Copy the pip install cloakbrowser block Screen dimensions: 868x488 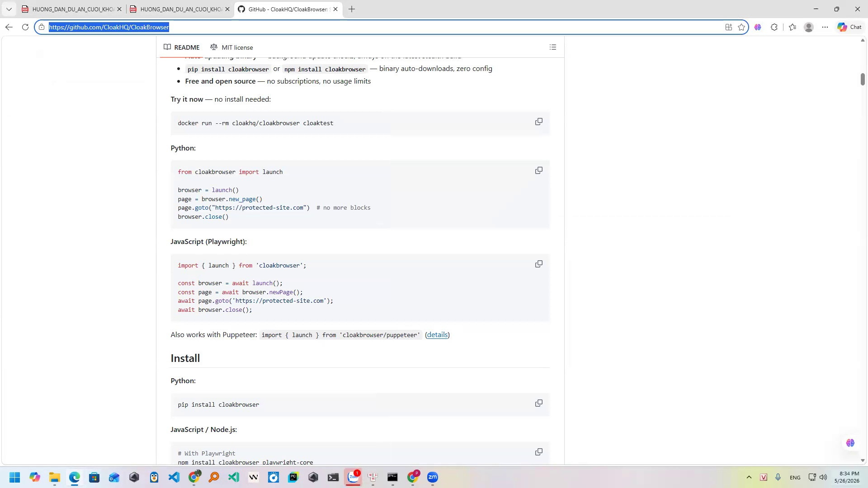click(x=539, y=404)
